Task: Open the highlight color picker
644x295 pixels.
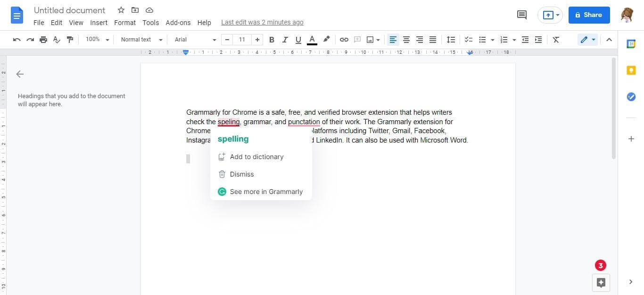Action: (x=326, y=40)
